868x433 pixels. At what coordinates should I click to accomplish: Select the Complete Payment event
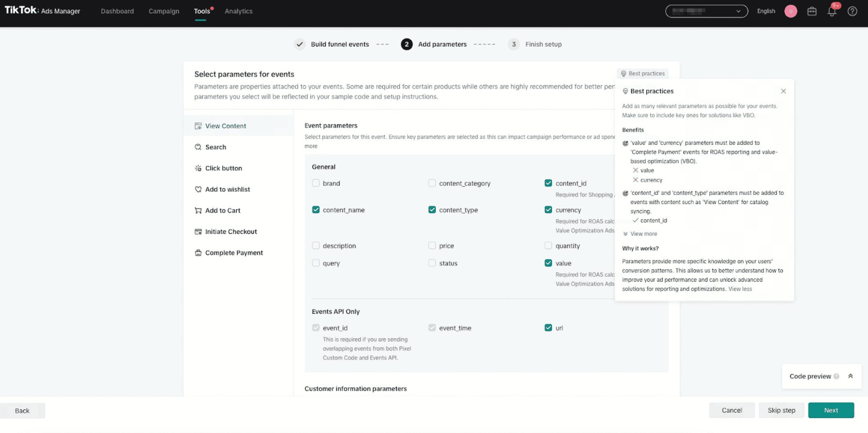point(238,253)
